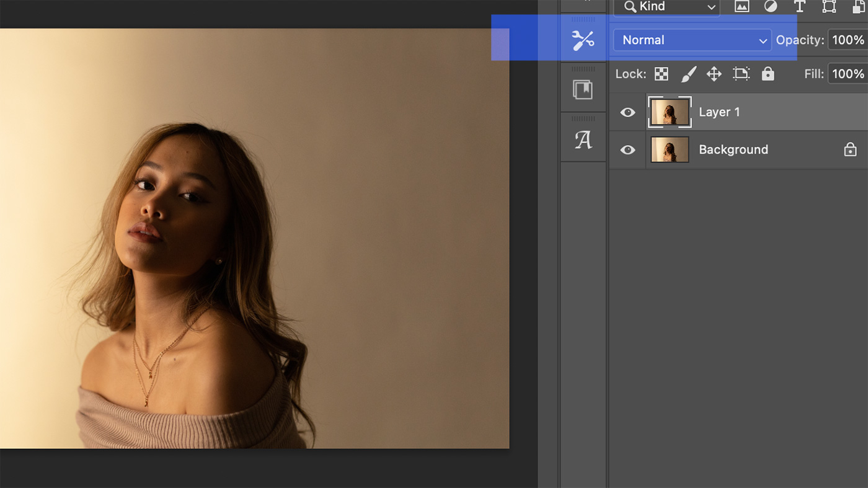
Task: Open the Tool Presets panel icon
Action: coord(583,40)
